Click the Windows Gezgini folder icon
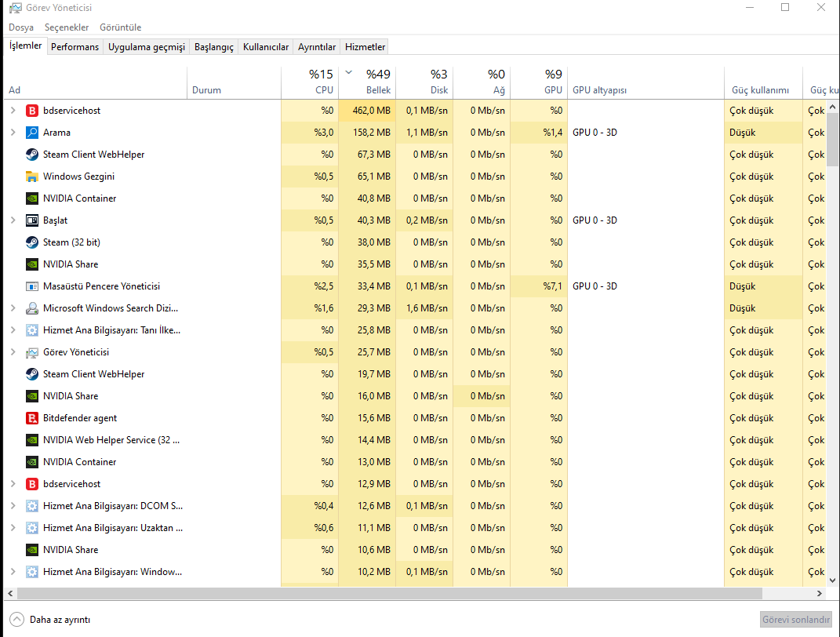Viewport: 840px width, 637px height. click(x=32, y=177)
